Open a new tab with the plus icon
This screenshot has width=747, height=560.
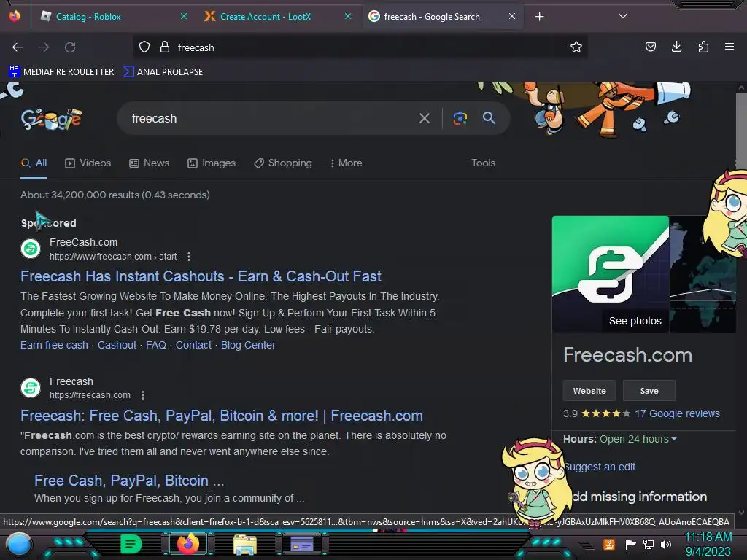click(x=539, y=17)
